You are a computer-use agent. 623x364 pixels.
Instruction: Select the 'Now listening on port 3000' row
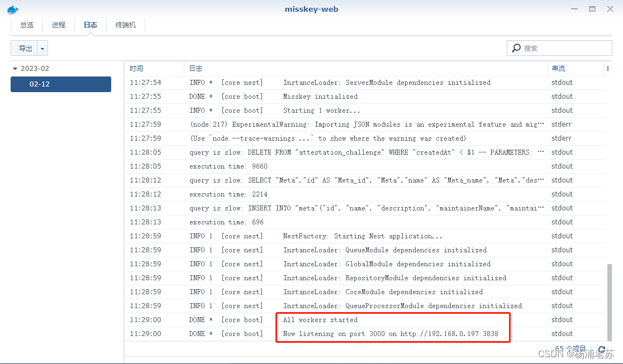[x=365, y=333]
